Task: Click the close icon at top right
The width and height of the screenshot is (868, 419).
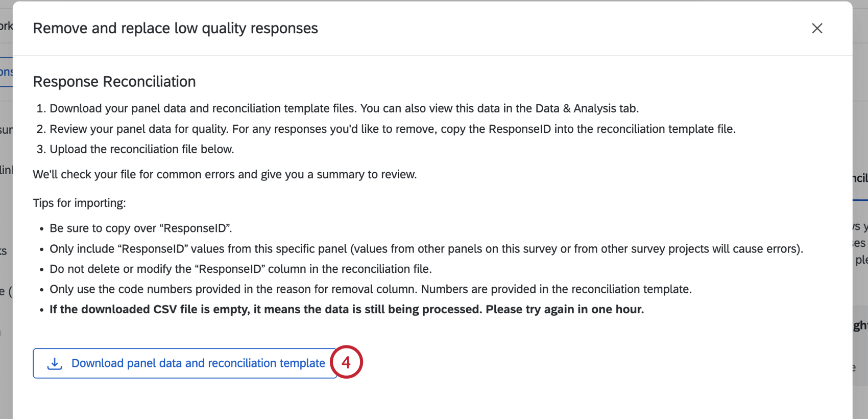Action: click(817, 29)
